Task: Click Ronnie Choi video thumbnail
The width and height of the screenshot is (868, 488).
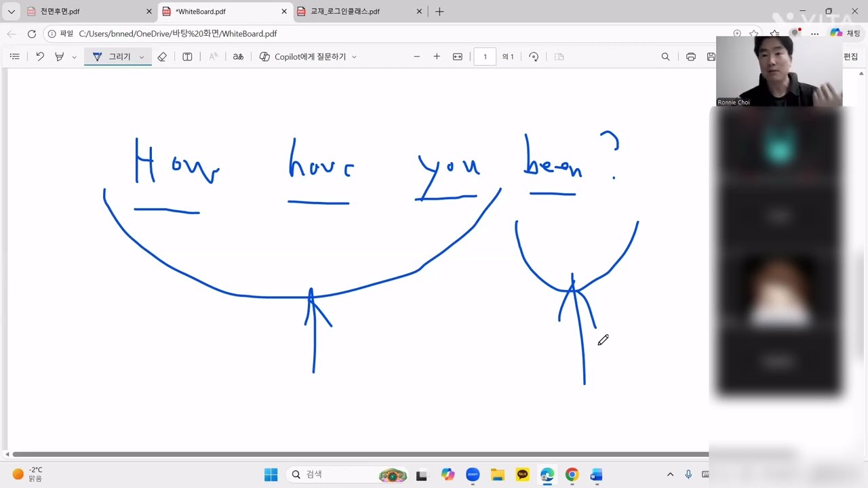Action: coord(779,71)
